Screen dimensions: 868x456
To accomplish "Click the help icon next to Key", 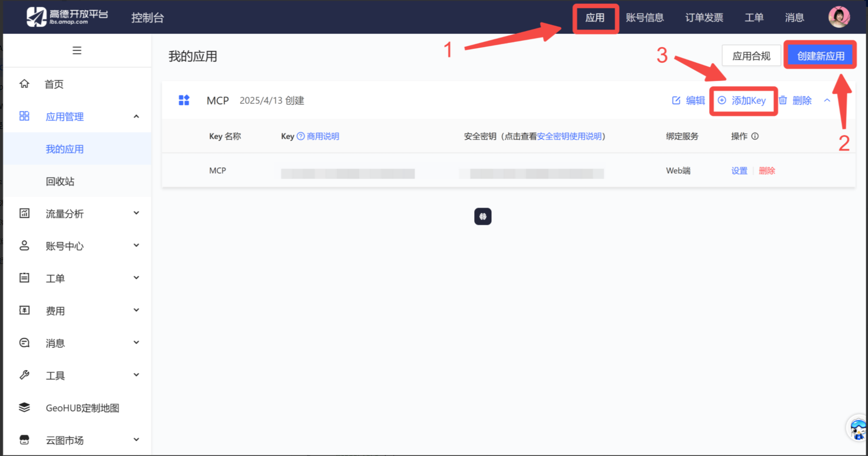I will pos(301,136).
